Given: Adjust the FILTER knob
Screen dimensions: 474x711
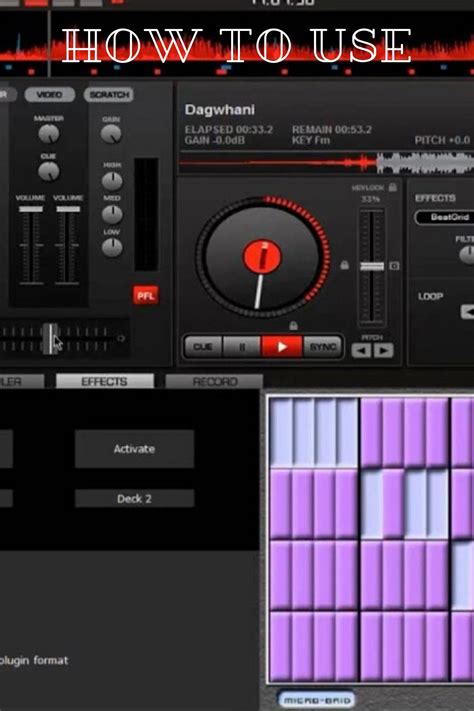Looking at the screenshot, I should pos(468,255).
